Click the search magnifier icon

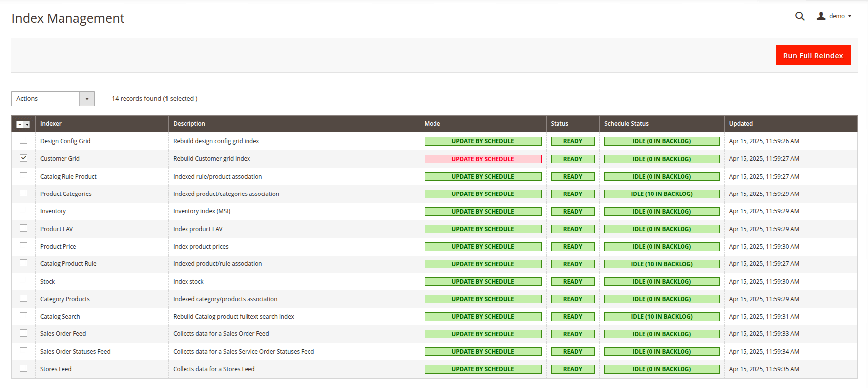click(x=799, y=16)
